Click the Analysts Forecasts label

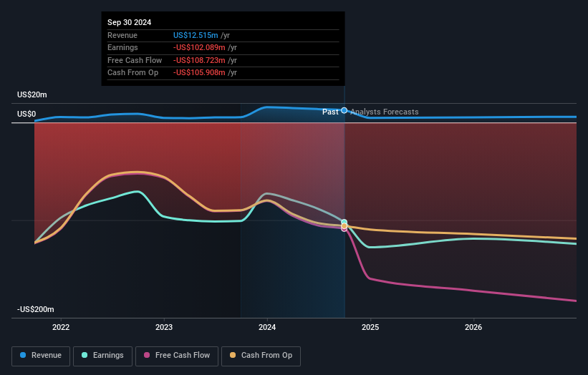click(x=385, y=112)
